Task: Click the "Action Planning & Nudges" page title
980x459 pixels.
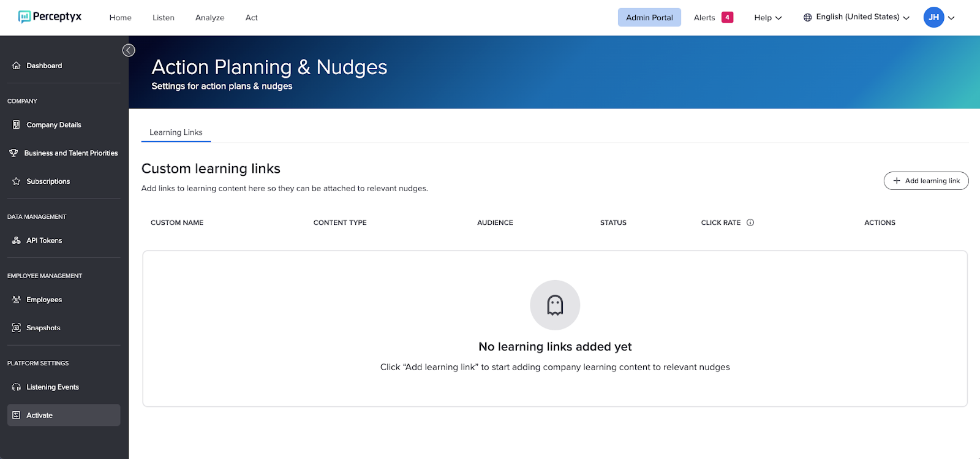Action: tap(269, 67)
